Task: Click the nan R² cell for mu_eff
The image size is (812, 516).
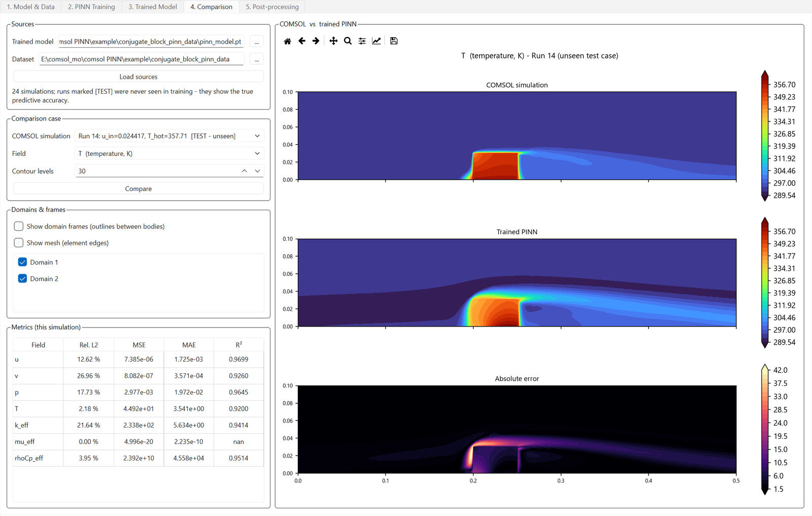Action: coord(239,441)
